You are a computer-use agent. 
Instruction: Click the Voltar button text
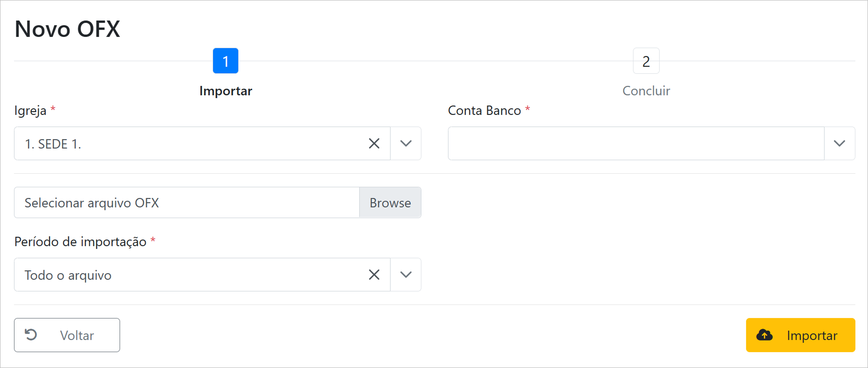[x=77, y=335]
